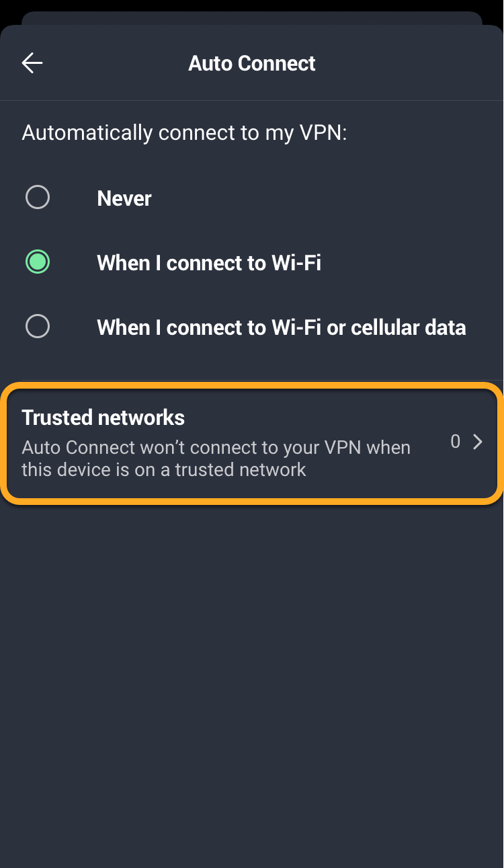
Task: Click the Trusted networks description text
Action: [216, 459]
